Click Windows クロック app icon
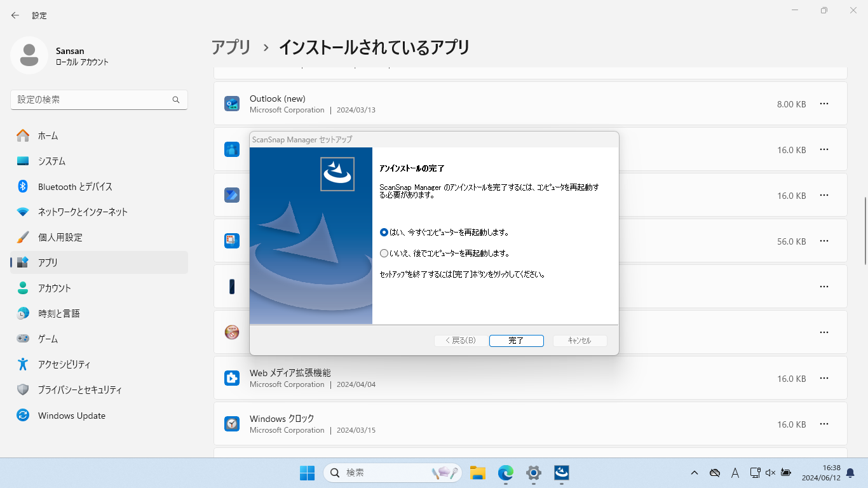The width and height of the screenshot is (868, 488). point(232,424)
